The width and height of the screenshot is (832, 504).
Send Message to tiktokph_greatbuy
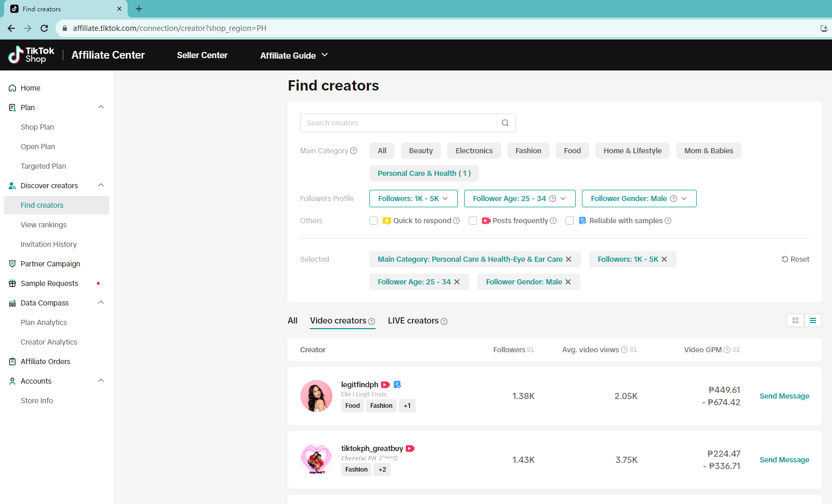pyautogui.click(x=784, y=460)
